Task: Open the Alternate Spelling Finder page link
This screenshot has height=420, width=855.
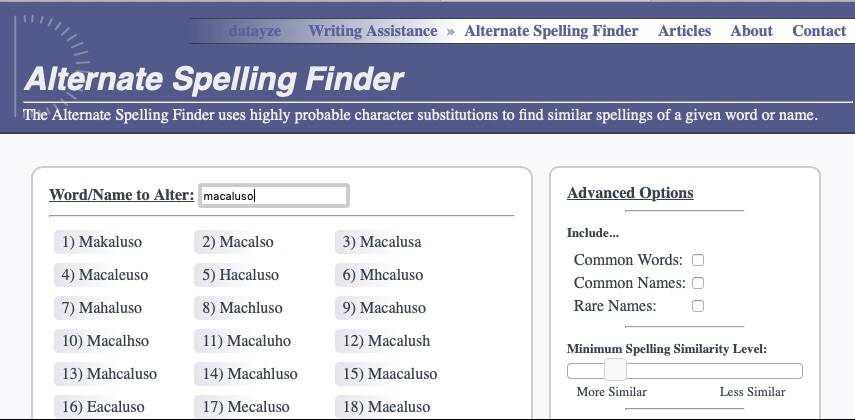Action: [551, 31]
